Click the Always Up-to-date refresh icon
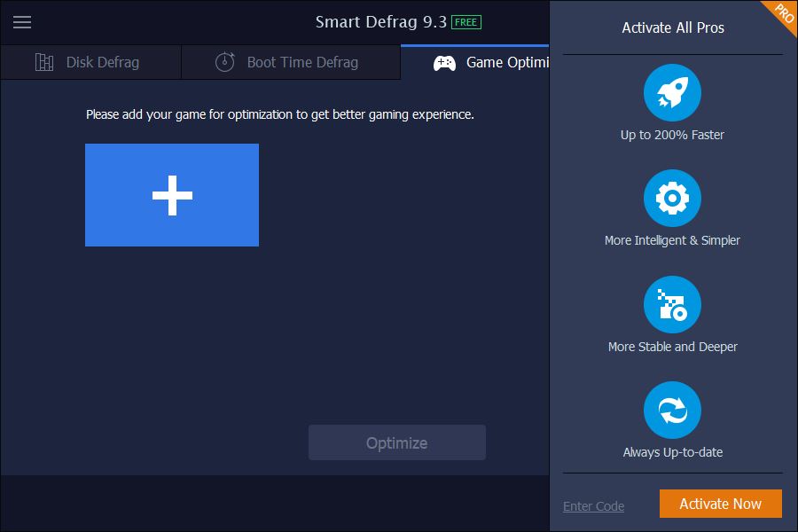Screen dimensions: 798x532 point(672,410)
